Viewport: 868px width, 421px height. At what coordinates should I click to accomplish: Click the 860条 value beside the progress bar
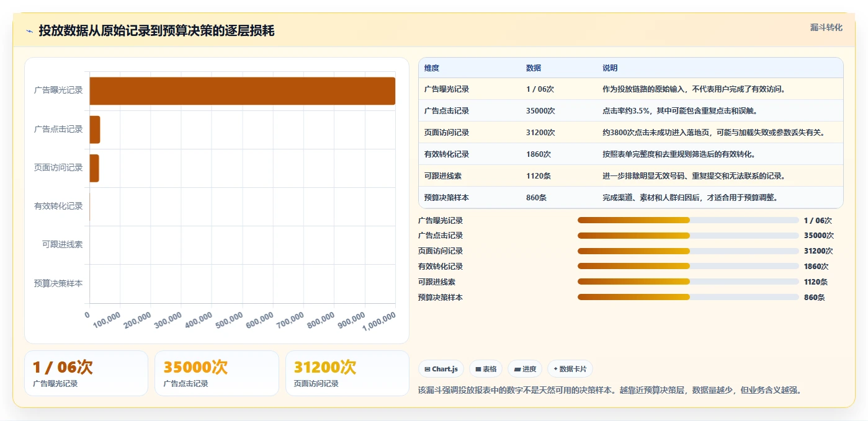pyautogui.click(x=814, y=298)
